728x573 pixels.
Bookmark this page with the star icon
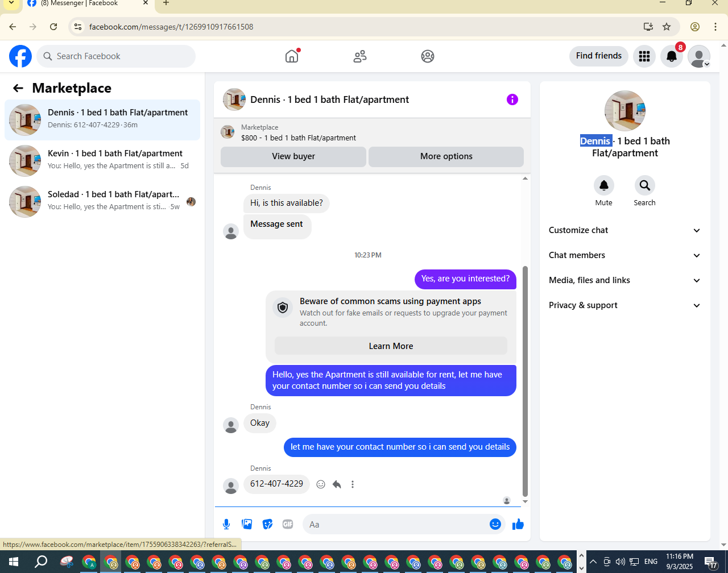click(667, 27)
